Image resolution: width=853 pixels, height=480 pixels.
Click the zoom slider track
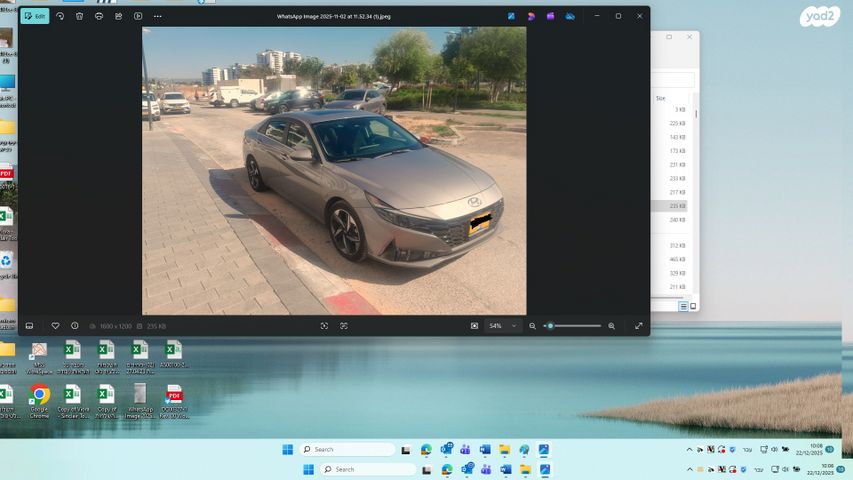point(572,326)
